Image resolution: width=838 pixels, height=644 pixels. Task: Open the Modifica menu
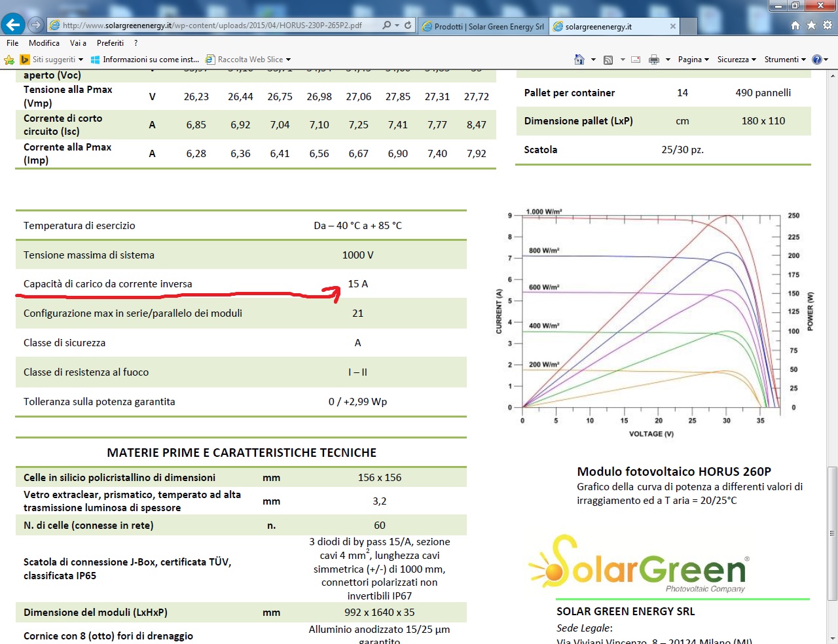(45, 43)
